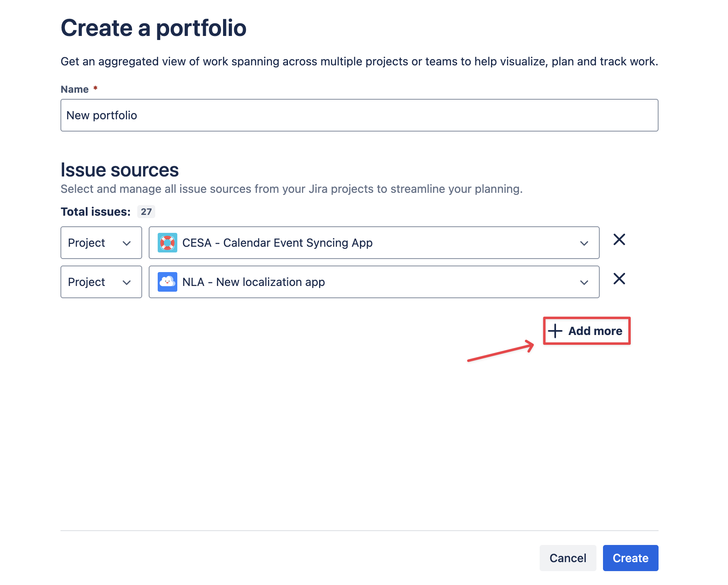Image resolution: width=728 pixels, height=585 pixels.
Task: Click the NLA cloud project avatar
Action: pyautogui.click(x=167, y=282)
